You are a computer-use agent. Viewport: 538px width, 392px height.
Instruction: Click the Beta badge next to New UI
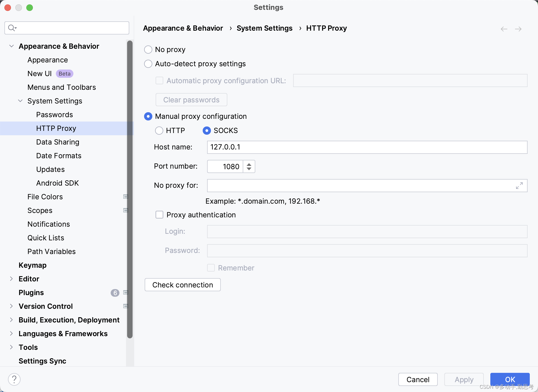65,74
